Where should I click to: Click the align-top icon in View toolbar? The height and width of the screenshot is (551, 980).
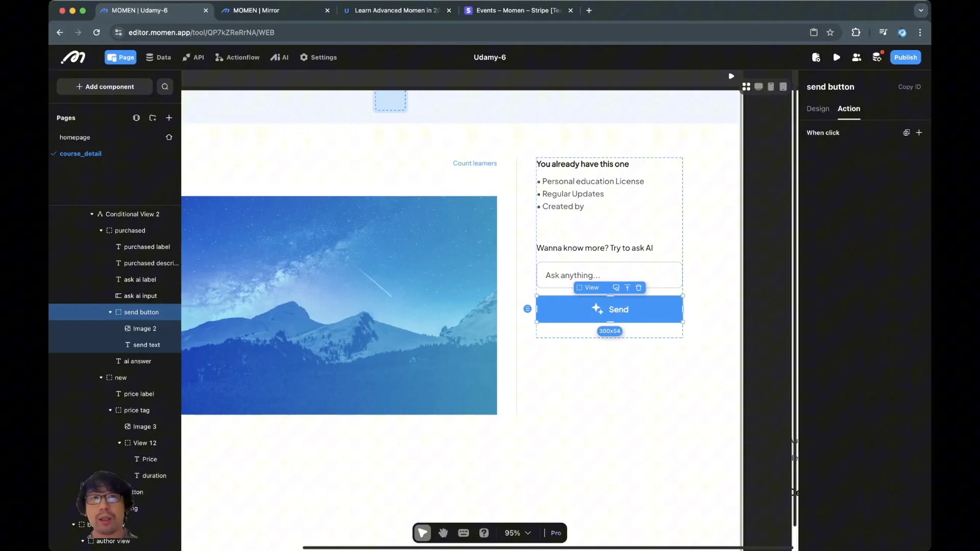pyautogui.click(x=627, y=288)
